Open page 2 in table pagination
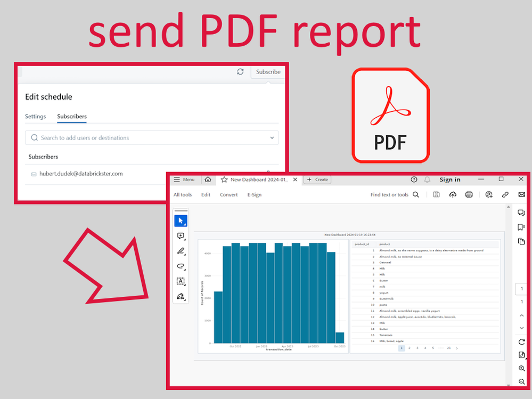The width and height of the screenshot is (532, 399). [410, 348]
